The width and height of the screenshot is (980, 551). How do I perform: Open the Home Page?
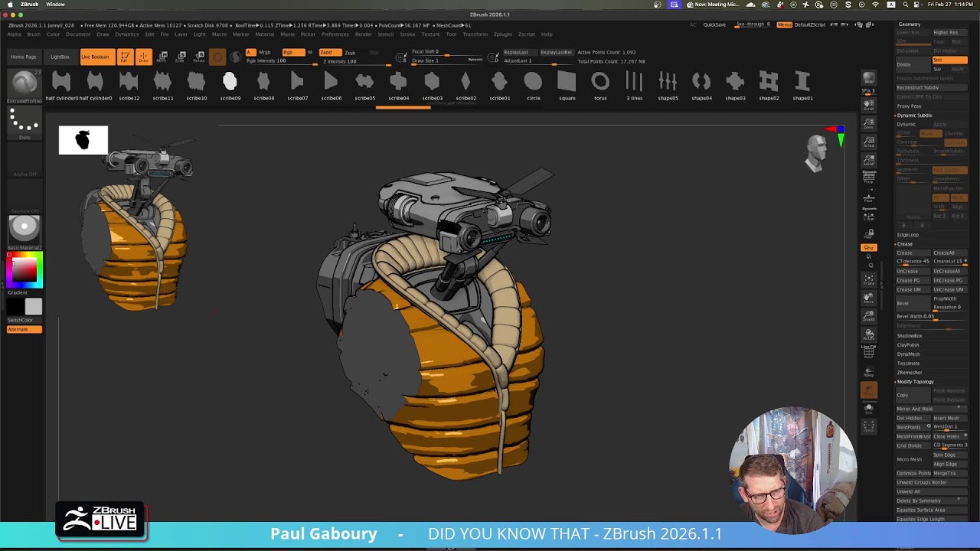(23, 57)
